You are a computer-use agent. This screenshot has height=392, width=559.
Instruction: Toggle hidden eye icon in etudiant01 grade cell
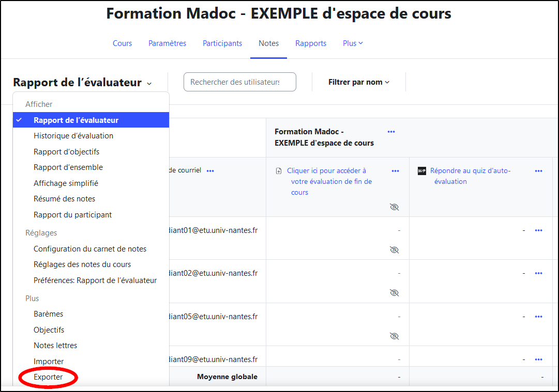(x=395, y=250)
